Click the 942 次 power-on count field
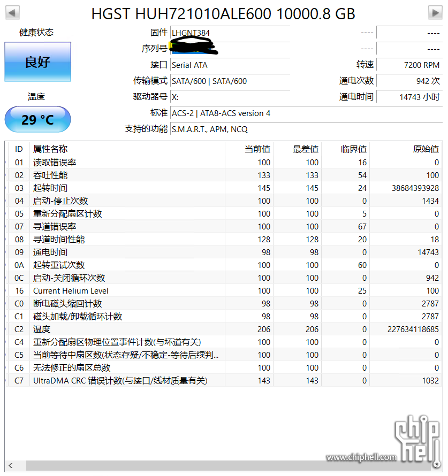The width and height of the screenshot is (448, 476). click(x=409, y=81)
